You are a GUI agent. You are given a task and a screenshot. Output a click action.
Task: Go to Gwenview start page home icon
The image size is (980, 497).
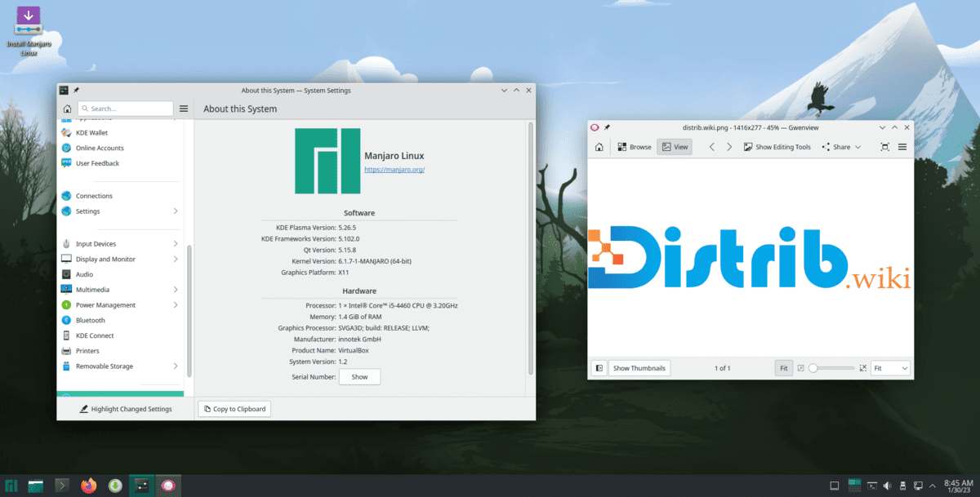point(599,147)
